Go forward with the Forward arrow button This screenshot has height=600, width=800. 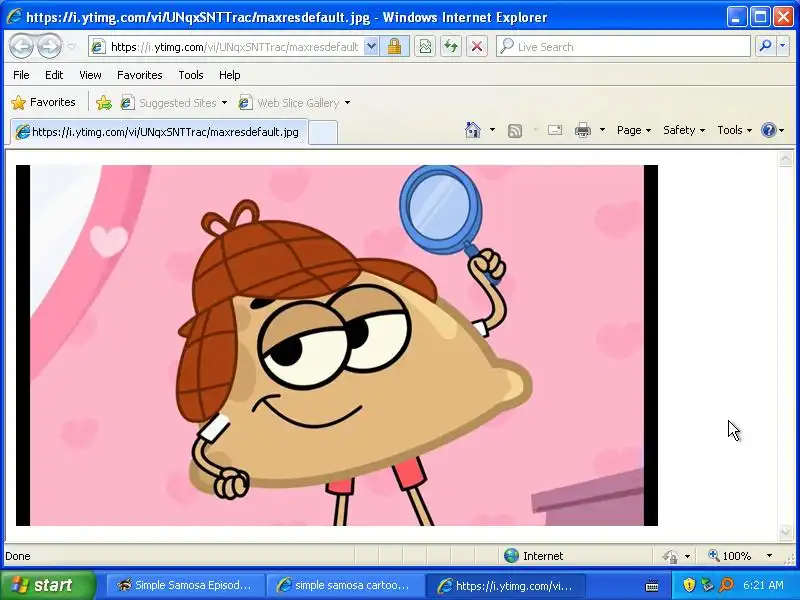(49, 46)
